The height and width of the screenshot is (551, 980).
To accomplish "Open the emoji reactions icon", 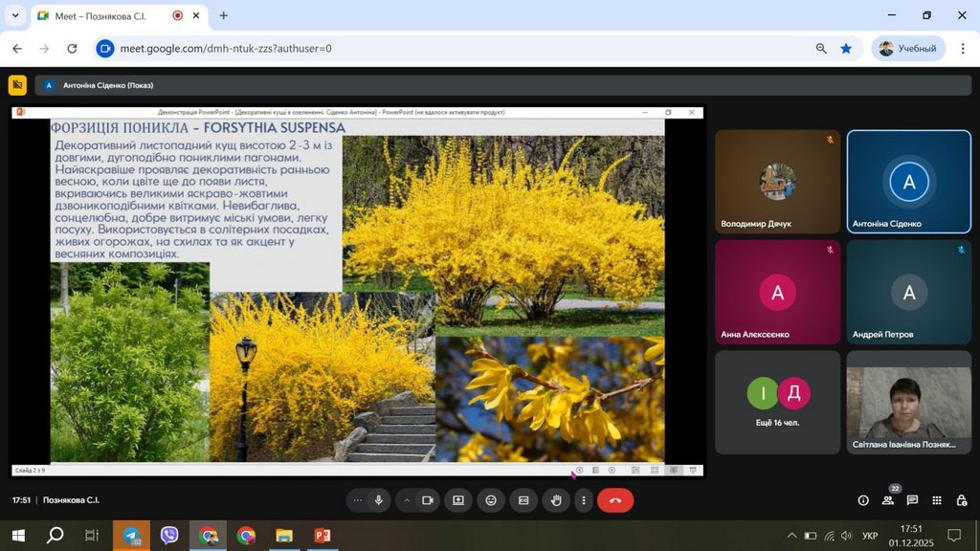I will (x=491, y=500).
